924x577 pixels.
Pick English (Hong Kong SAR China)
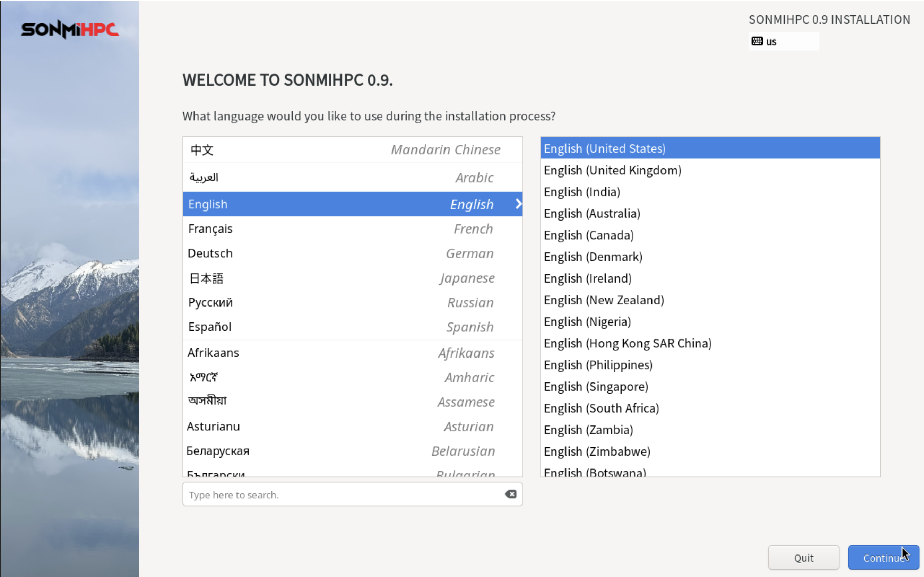(628, 343)
